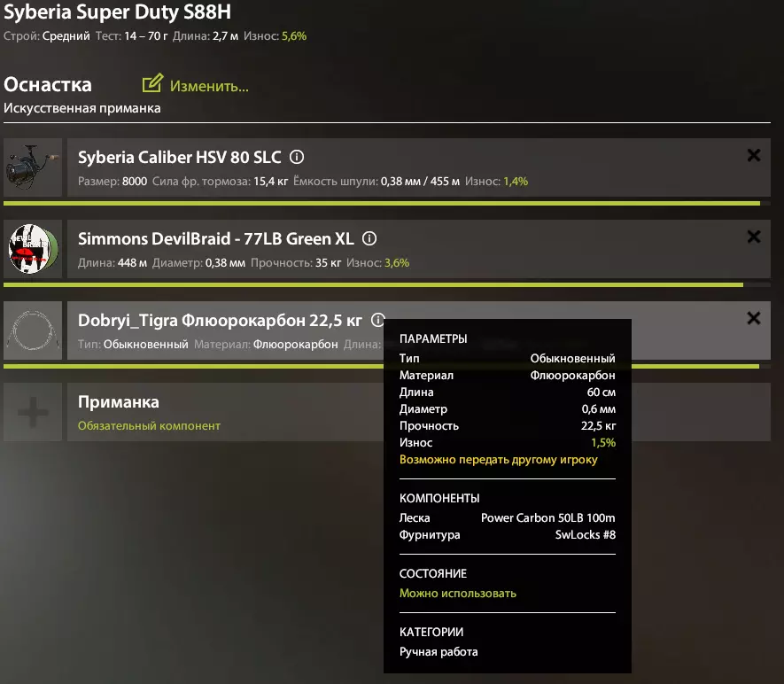Screen dimensions: 784x684
Task: Select the Syberia Caliber reel thumbnail
Action: coord(33,167)
